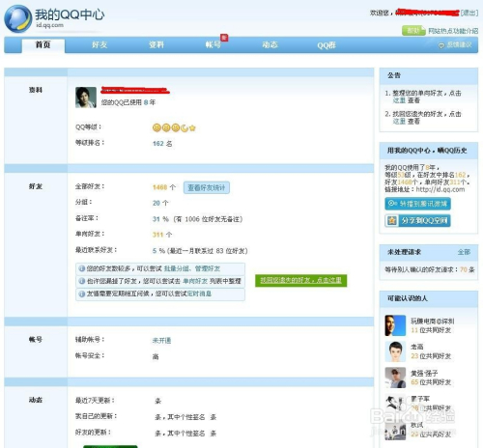
Task: Click the info icon beside 定时消息 tip
Action: [x=82, y=294]
